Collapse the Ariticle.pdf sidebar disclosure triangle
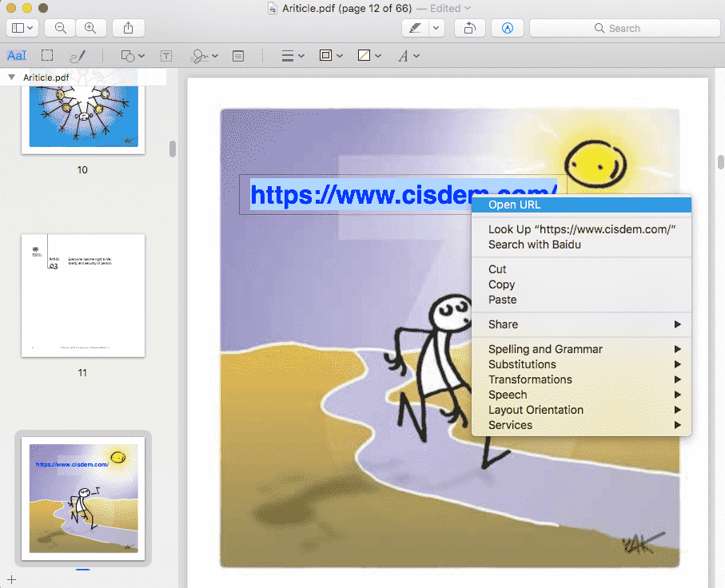This screenshot has height=588, width=725. click(11, 77)
